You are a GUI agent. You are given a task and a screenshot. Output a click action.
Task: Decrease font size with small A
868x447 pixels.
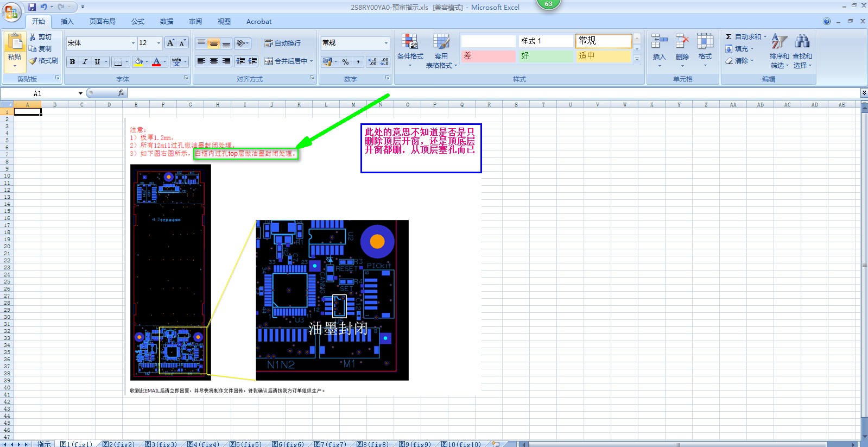click(182, 43)
